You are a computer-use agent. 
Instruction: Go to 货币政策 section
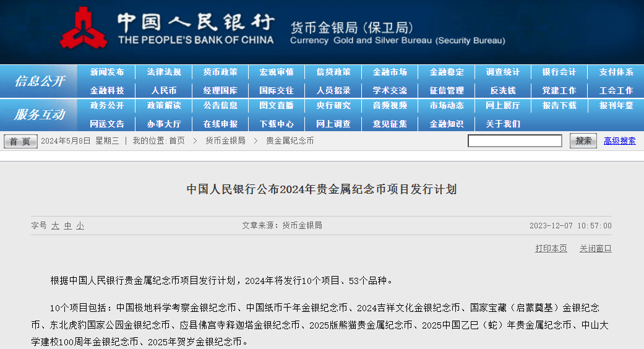pyautogui.click(x=220, y=72)
